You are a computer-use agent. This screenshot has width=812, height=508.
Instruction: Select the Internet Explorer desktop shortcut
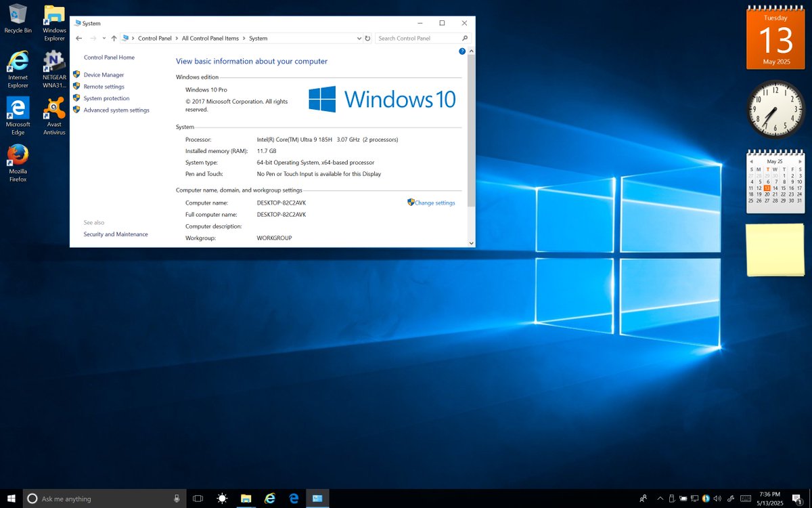(x=18, y=69)
